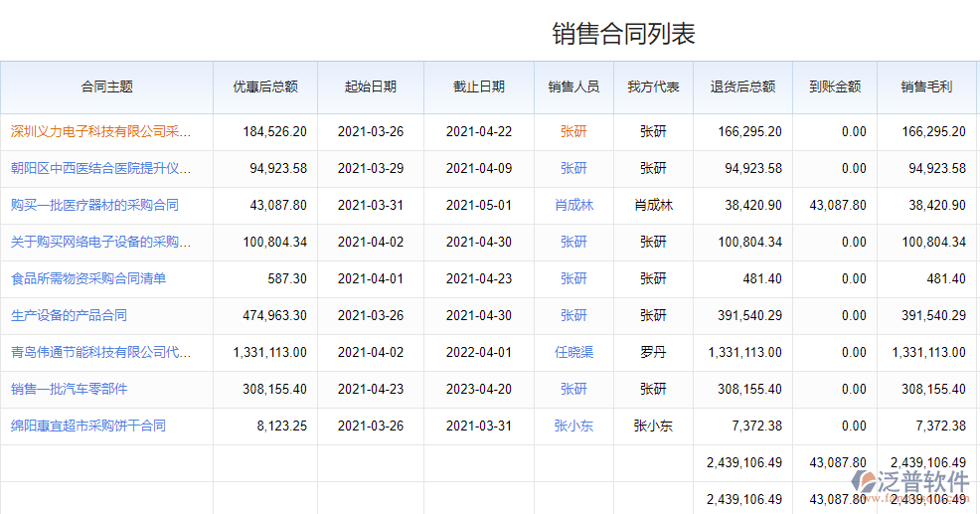Click salesperson link 任晓渠
The width and height of the screenshot is (980, 514).
pyautogui.click(x=573, y=352)
